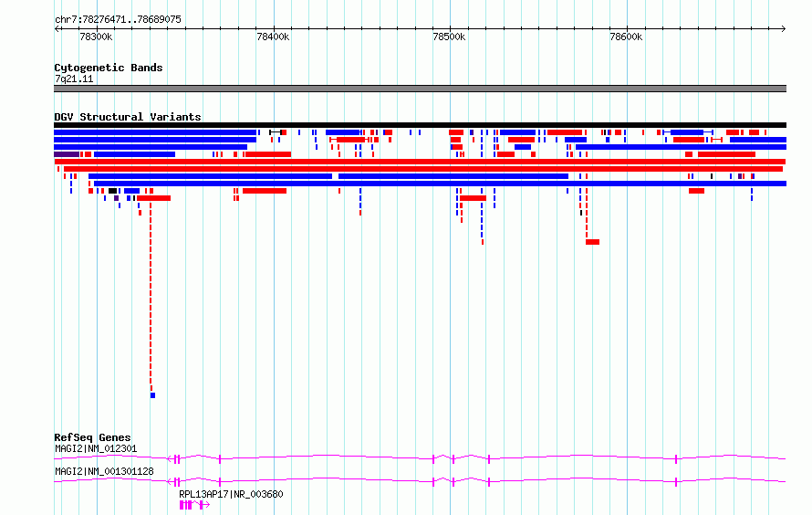Select the RefSeq Genes track title
The width and height of the screenshot is (812, 515).
[92, 437]
